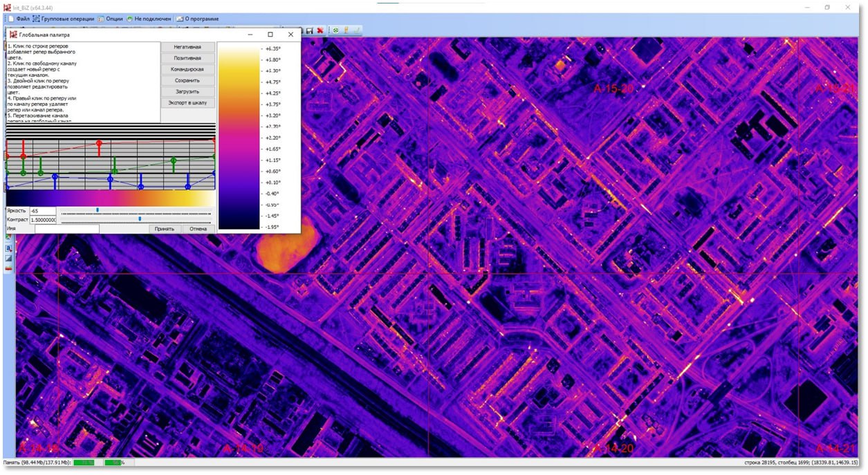
Task: Open the Опции menu
Action: coord(110,19)
